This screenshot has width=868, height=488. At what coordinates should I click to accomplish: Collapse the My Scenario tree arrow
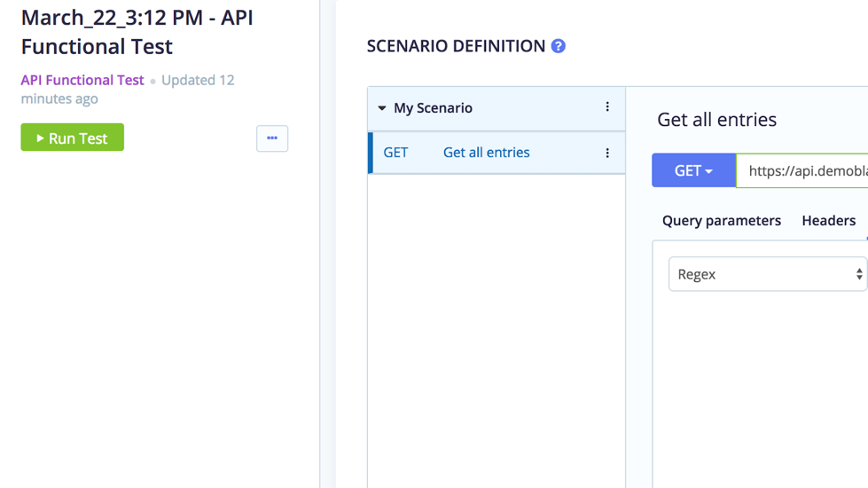[382, 108]
